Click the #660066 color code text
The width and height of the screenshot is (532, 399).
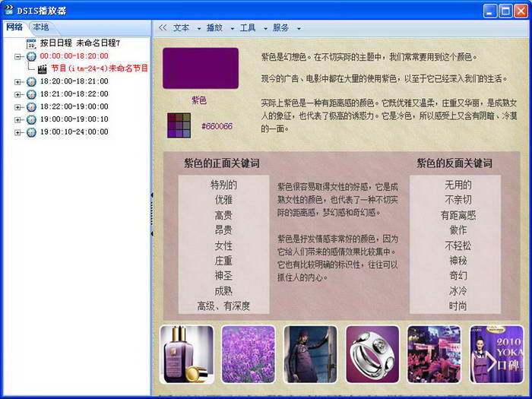[x=217, y=126]
